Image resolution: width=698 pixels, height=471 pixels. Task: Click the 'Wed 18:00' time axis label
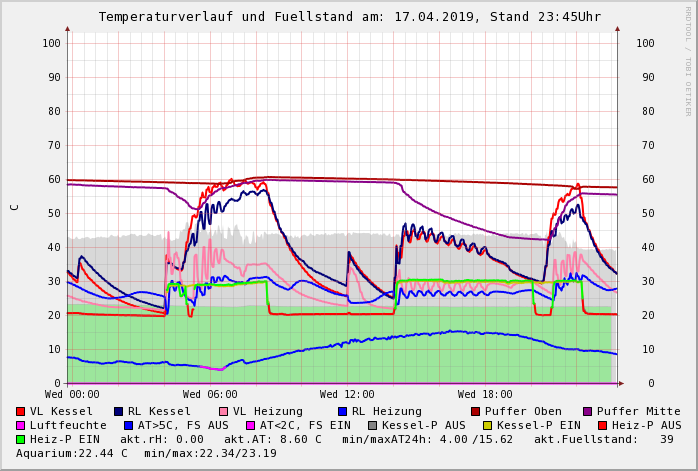(485, 395)
